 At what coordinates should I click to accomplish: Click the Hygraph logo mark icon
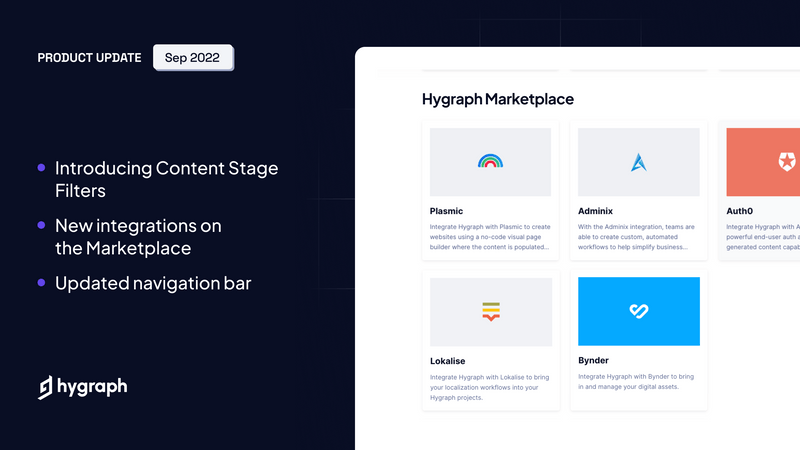click(x=46, y=387)
